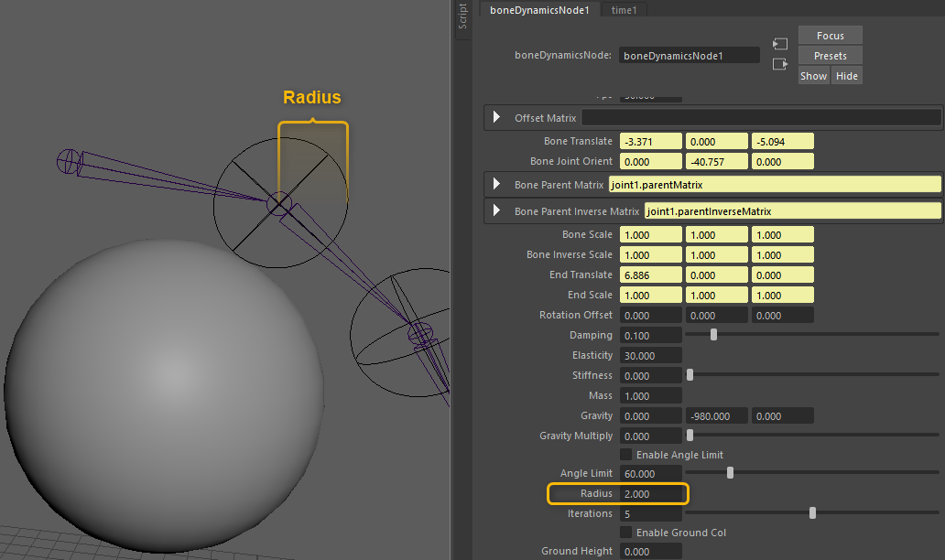Click the go to input connection icon
This screenshot has width=945, height=560.
pos(780,44)
